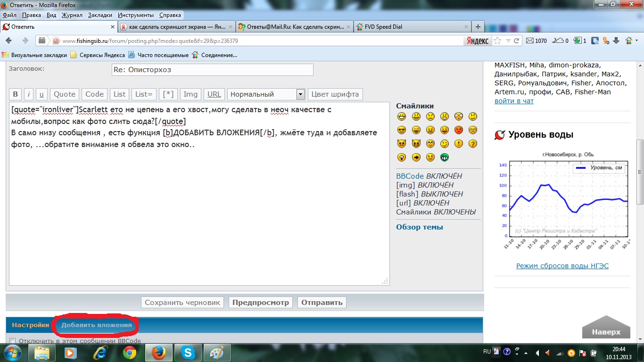Insert the green grinning smiley
Screen dimensions: 644x362
point(444,157)
